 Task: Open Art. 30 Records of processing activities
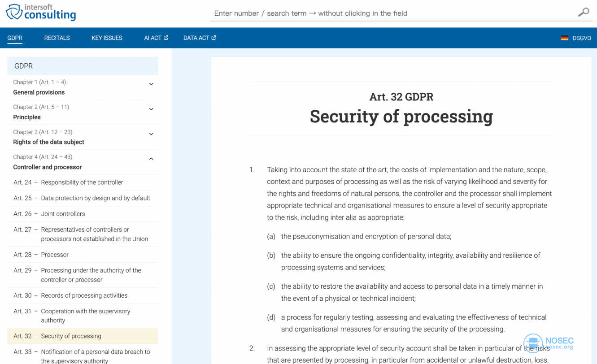click(x=84, y=295)
